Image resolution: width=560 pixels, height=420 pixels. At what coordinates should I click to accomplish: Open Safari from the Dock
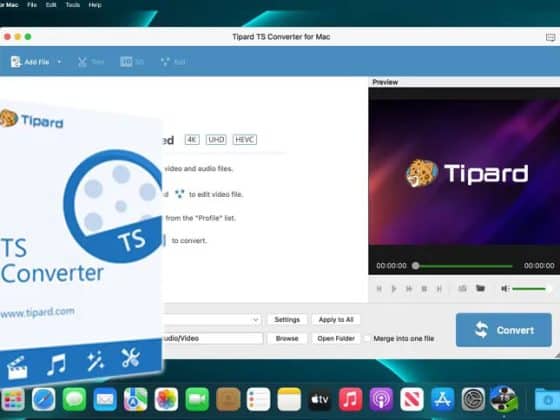click(44, 399)
